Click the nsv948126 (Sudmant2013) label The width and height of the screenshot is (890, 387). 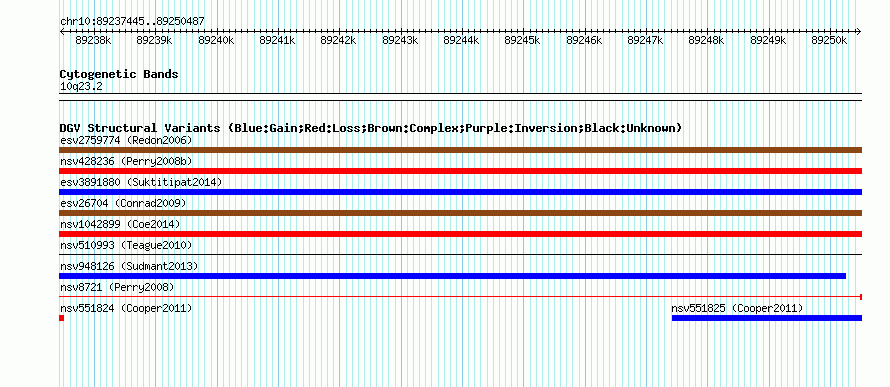129,266
